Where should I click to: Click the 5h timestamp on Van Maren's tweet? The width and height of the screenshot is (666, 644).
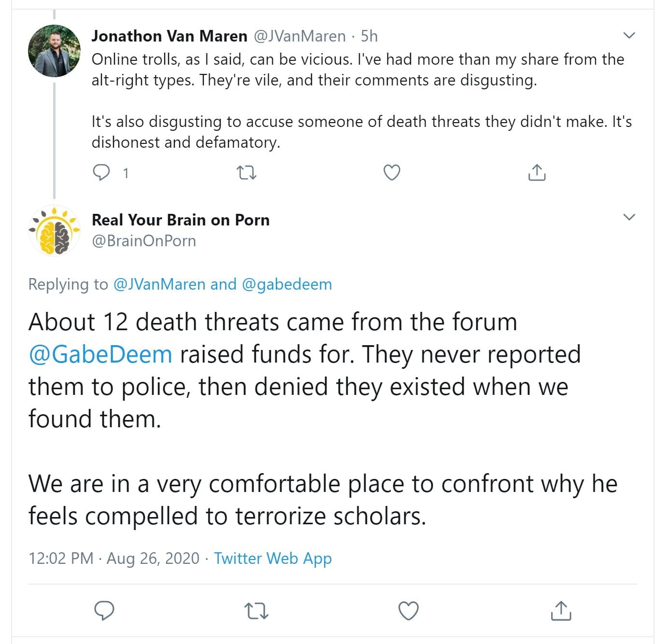(x=369, y=36)
